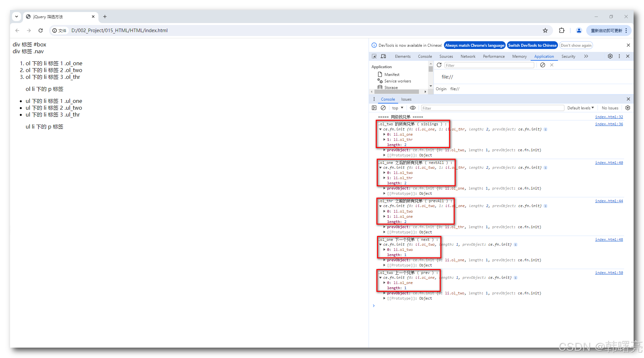Image resolution: width=644 pixels, height=358 pixels.
Task: Click the console sidebar toggle icon
Action: (x=374, y=108)
